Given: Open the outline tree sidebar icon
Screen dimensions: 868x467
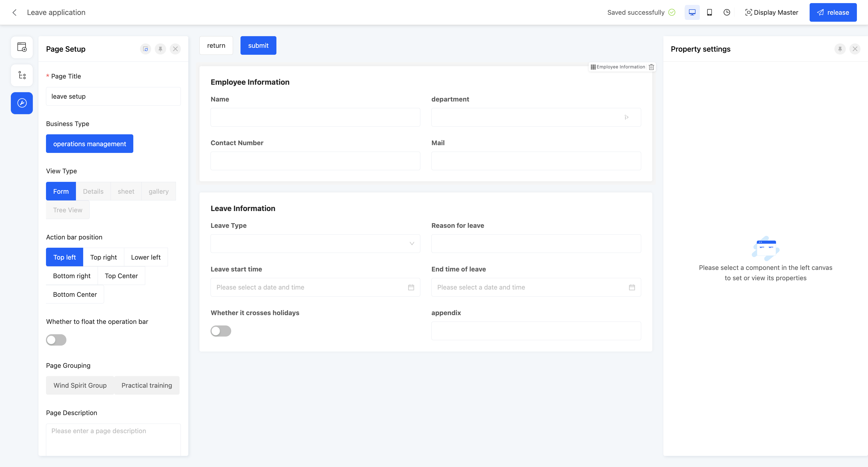Looking at the screenshot, I should (x=22, y=75).
